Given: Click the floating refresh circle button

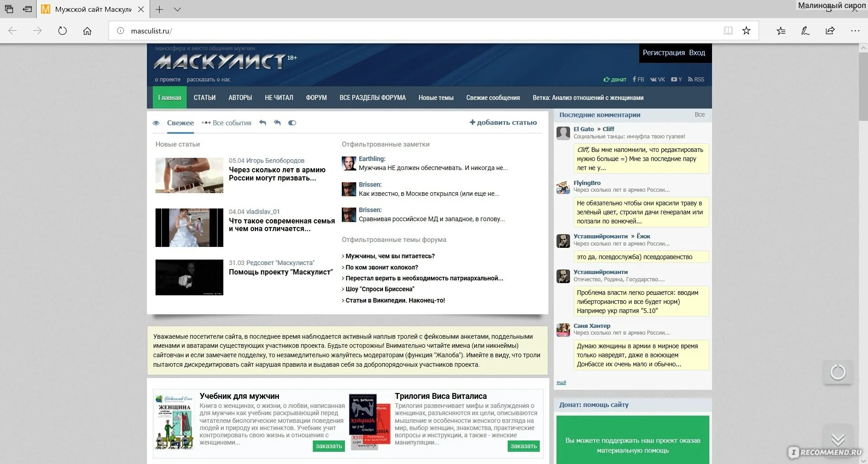Looking at the screenshot, I should pyautogui.click(x=838, y=372).
